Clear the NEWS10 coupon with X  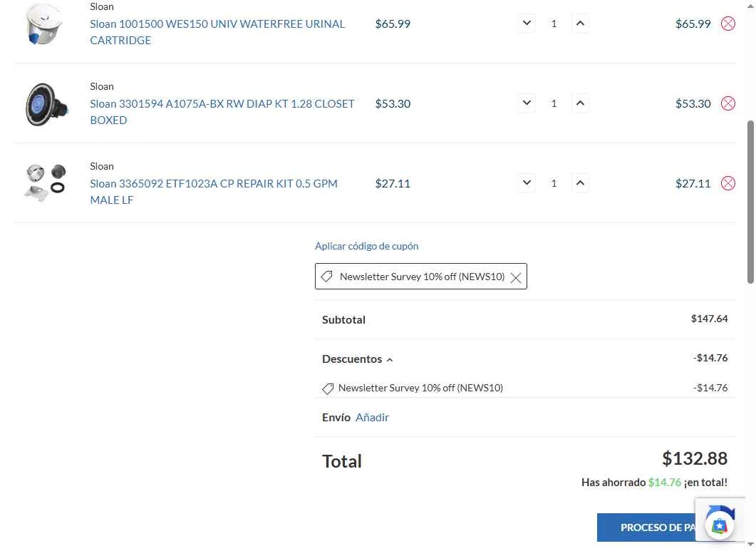point(515,277)
